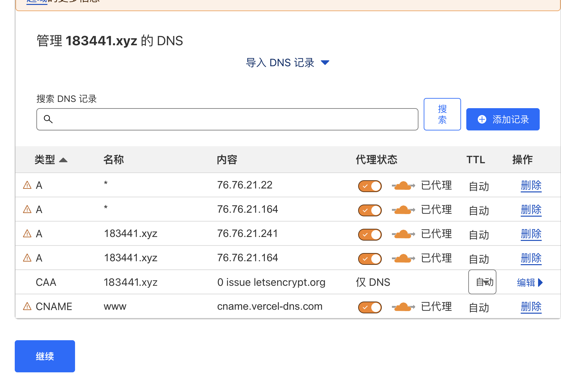Focus the 搜索 DNS 记录 input field
This screenshot has height=392, width=561.
point(227,119)
